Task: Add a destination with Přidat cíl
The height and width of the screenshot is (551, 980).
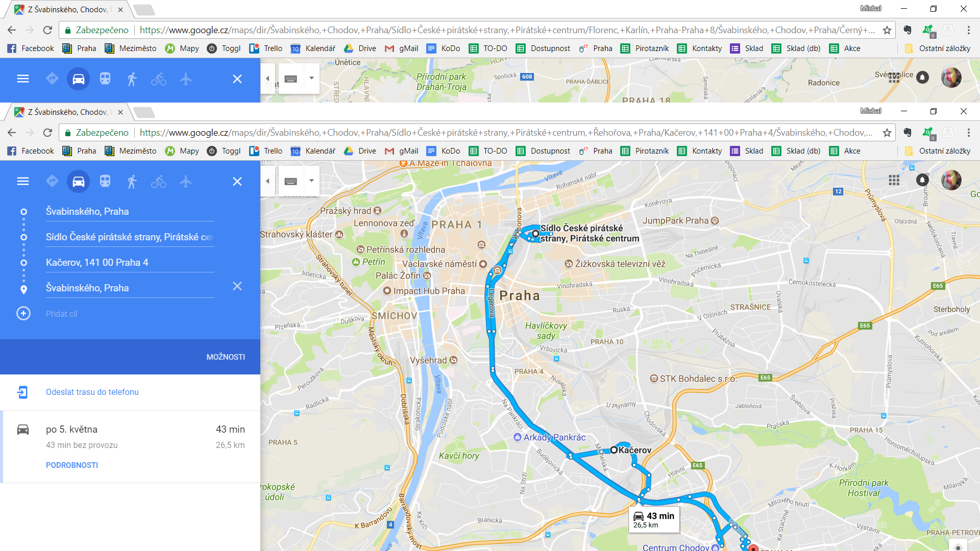Action: pyautogui.click(x=61, y=314)
